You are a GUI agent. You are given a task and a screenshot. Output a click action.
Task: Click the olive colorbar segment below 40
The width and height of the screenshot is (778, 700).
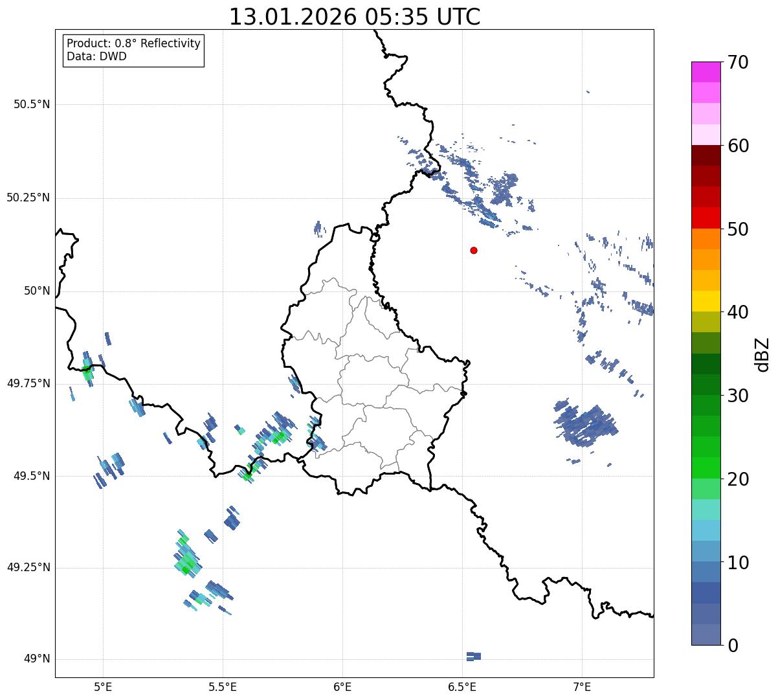[x=706, y=322]
